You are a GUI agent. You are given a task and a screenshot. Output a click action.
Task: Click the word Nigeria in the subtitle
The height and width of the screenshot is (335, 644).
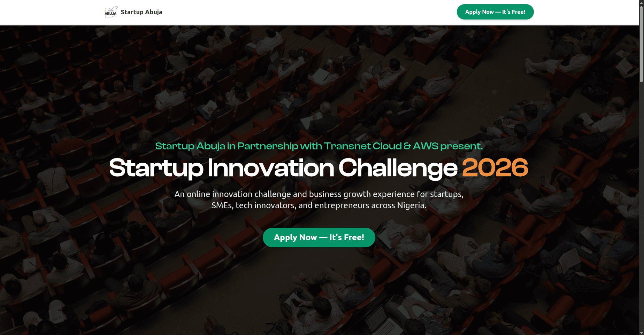412,205
